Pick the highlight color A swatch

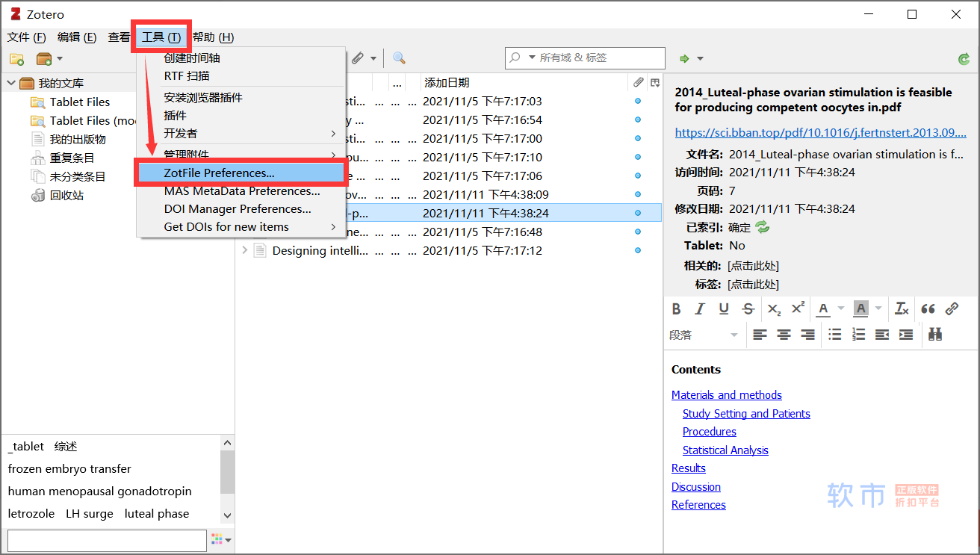[860, 308]
